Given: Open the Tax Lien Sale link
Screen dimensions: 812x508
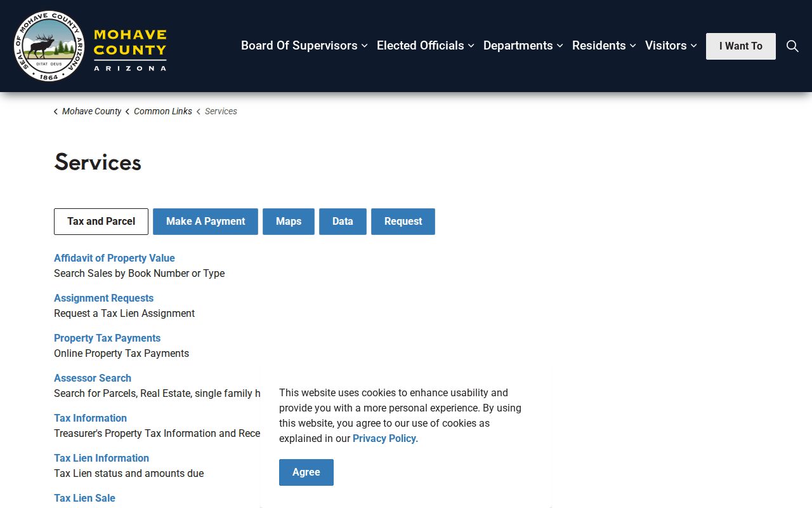Looking at the screenshot, I should [x=84, y=498].
